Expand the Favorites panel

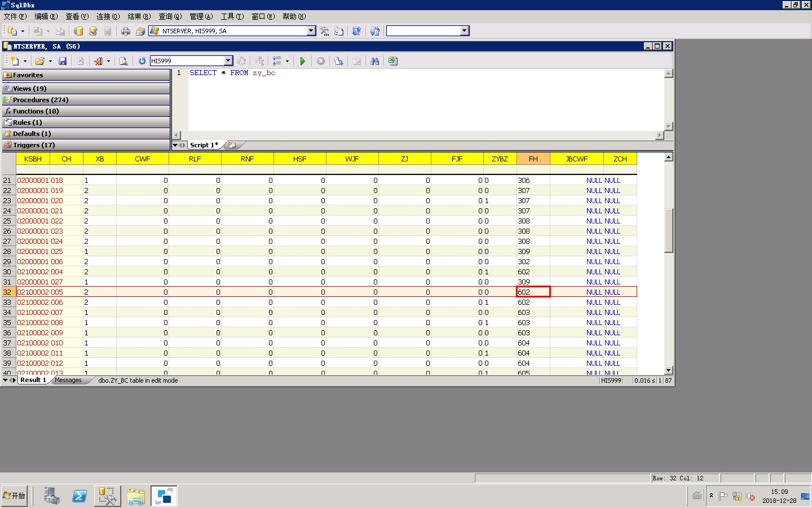coord(86,75)
